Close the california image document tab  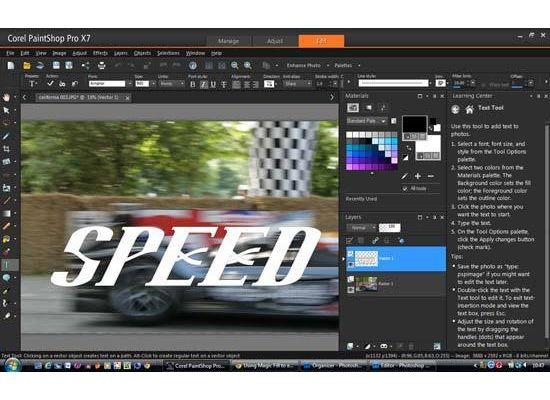[x=127, y=98]
